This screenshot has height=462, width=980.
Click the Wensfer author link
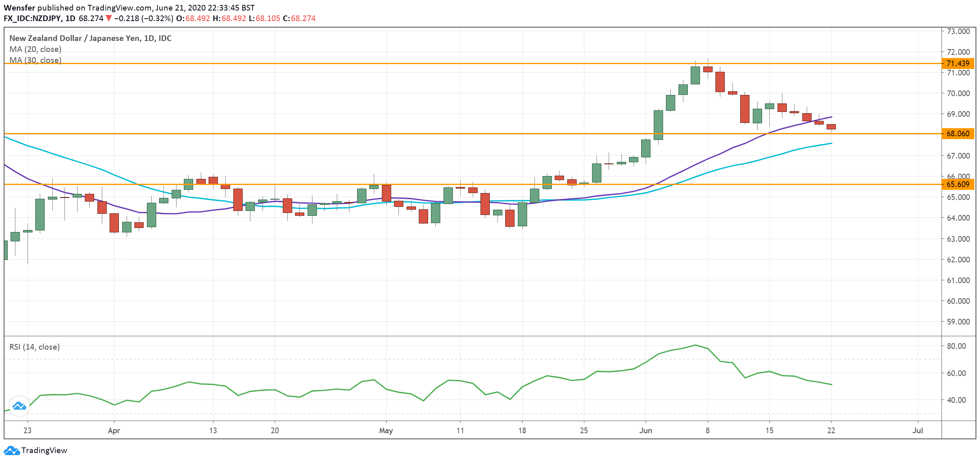click(19, 7)
